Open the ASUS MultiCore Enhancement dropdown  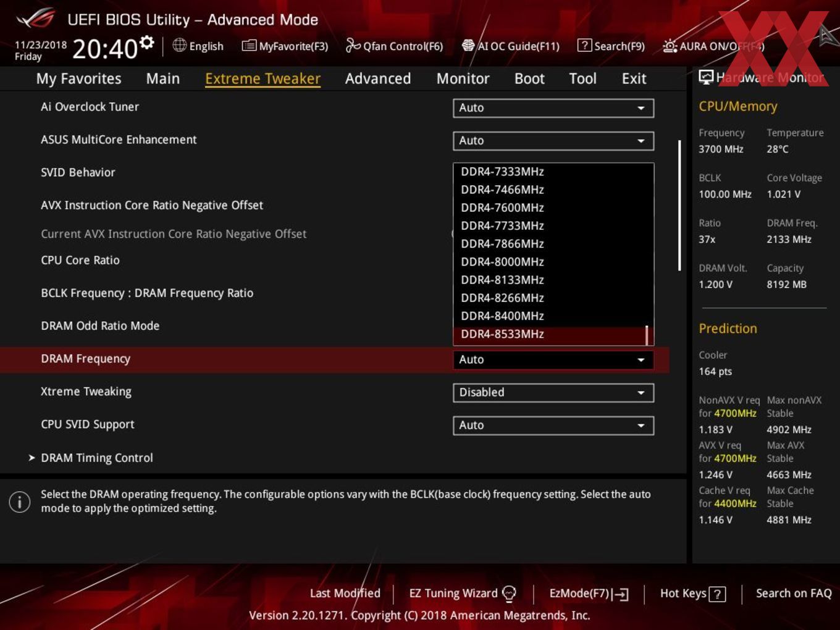point(553,141)
